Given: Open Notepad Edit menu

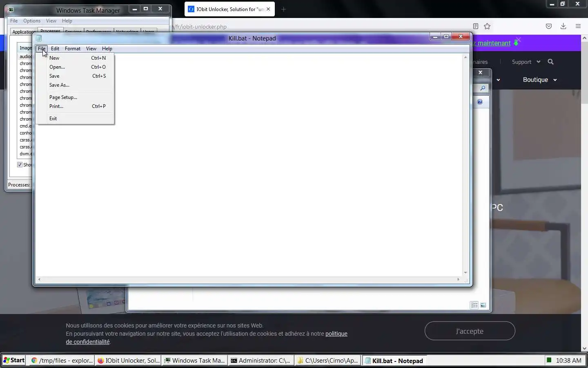Looking at the screenshot, I should tap(55, 49).
